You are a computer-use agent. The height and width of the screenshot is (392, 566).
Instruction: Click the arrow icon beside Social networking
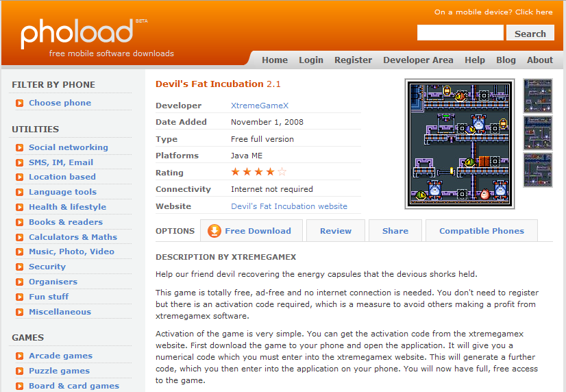coord(19,147)
